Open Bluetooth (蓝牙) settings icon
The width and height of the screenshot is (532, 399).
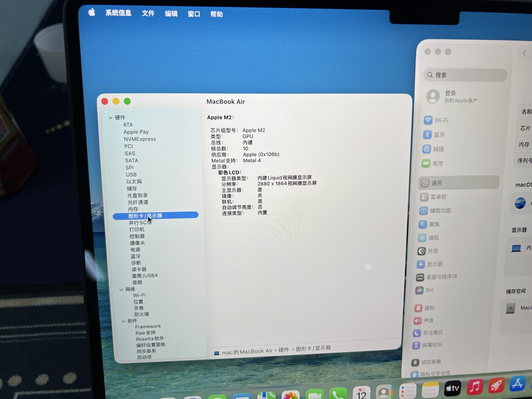coord(427,135)
